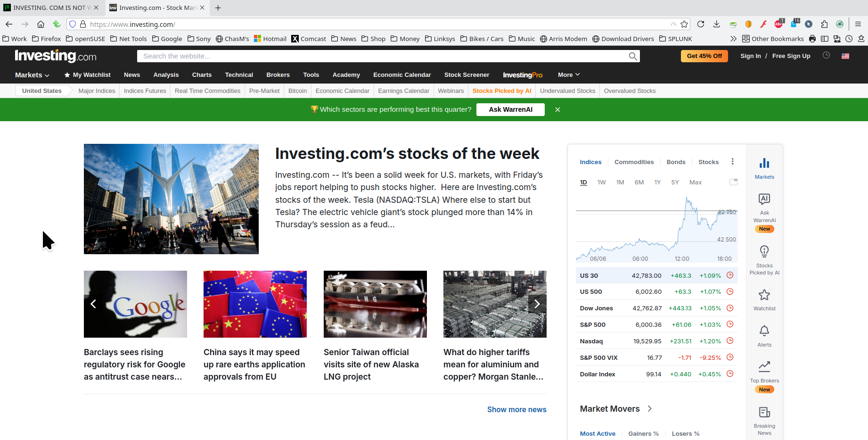This screenshot has width=868, height=440.
Task: Open the Investing.com logo home link
Action: point(56,56)
